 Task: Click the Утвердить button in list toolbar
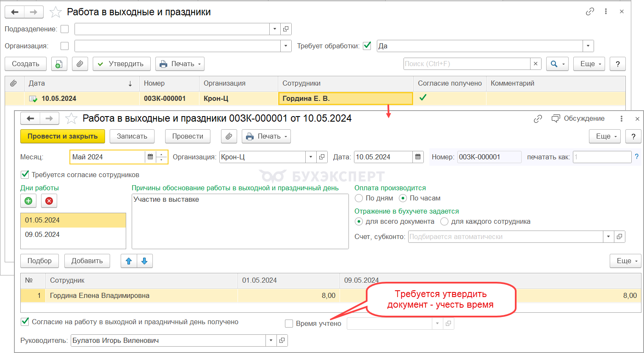pyautogui.click(x=122, y=64)
